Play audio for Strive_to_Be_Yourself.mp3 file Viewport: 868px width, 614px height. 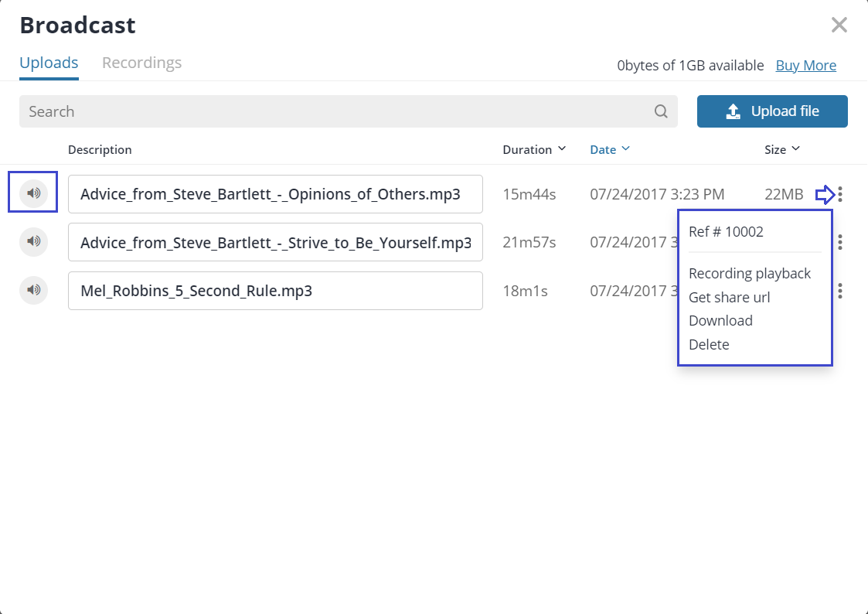pyautogui.click(x=33, y=242)
